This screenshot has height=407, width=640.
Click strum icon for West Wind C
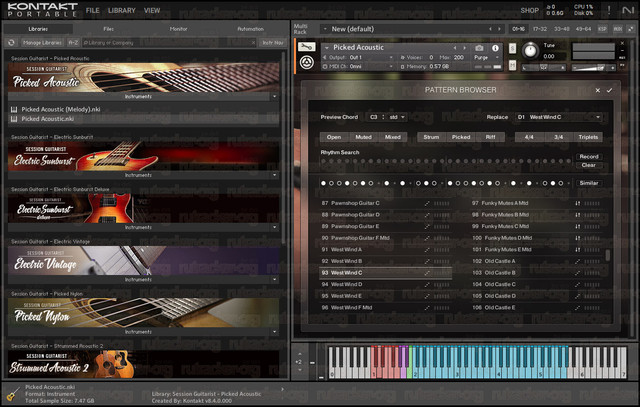427,273
